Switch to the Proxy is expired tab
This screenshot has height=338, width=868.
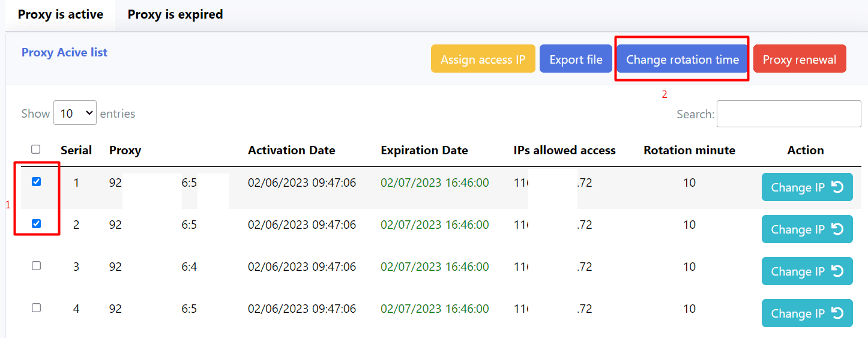coord(175,14)
